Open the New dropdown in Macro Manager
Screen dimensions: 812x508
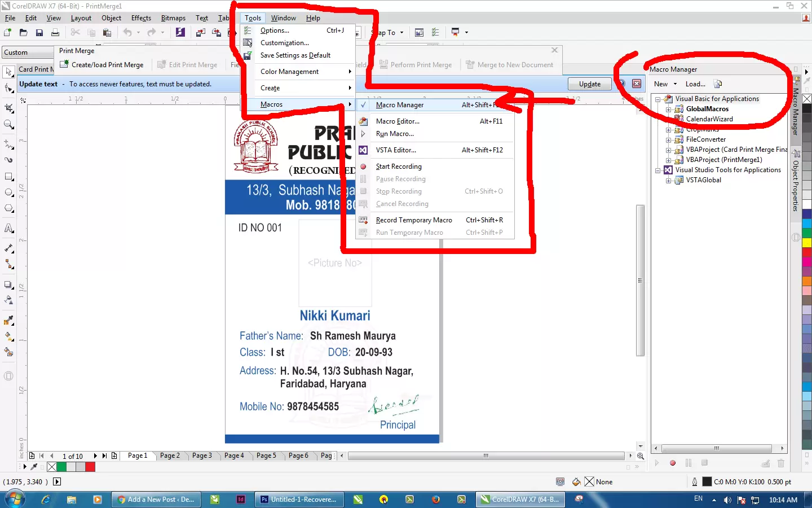pos(665,84)
